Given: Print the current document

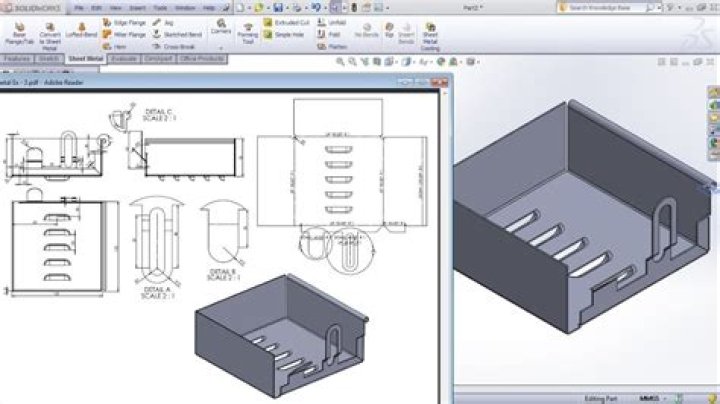Looking at the screenshot, I should [297, 7].
